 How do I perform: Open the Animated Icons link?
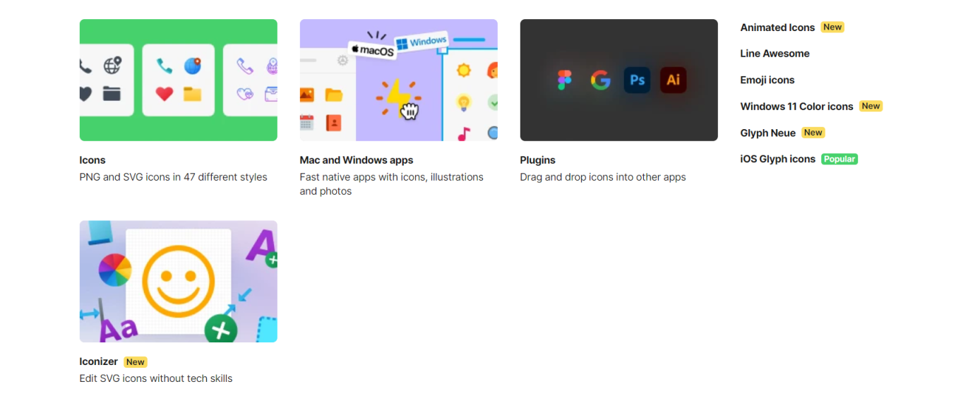click(777, 28)
